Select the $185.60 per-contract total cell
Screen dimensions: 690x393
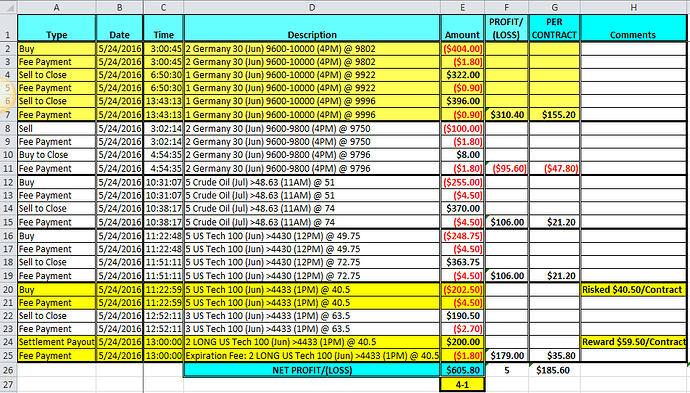tap(554, 370)
